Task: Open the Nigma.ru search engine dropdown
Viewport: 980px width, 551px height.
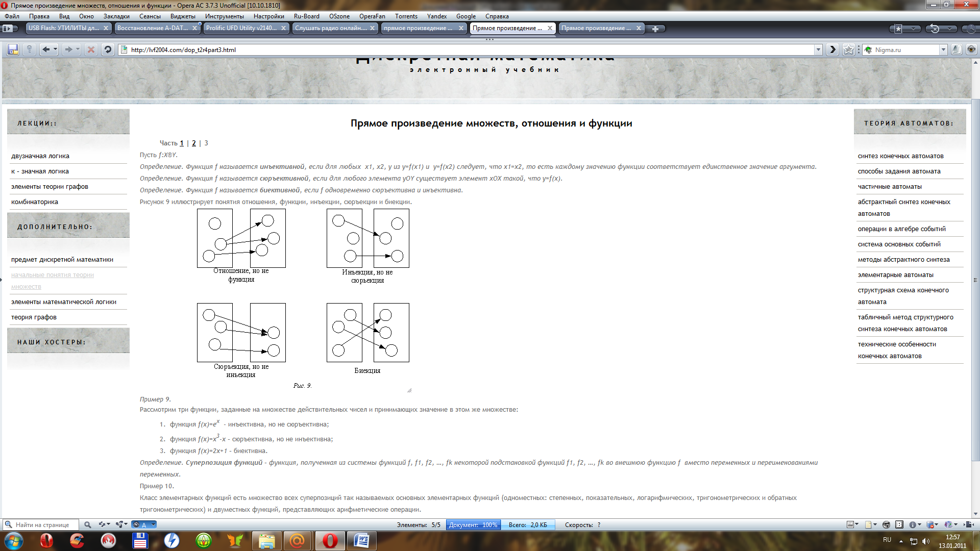Action: pos(943,49)
